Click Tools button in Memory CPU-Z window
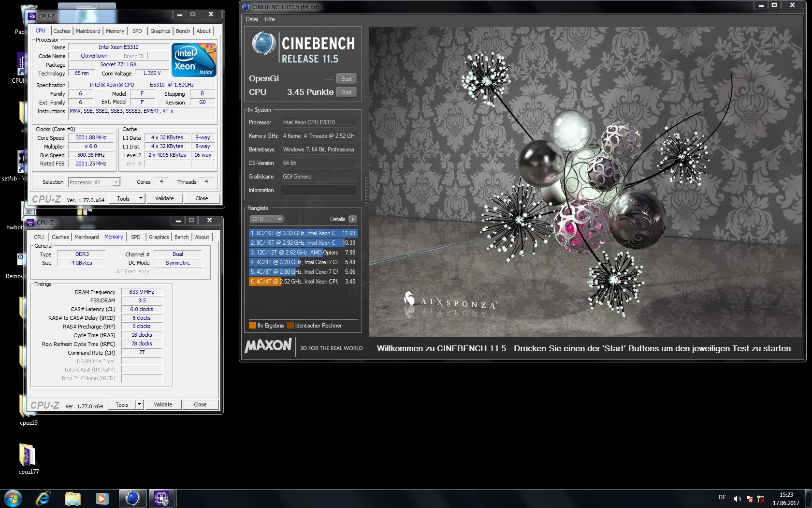The image size is (812, 508). pyautogui.click(x=122, y=404)
